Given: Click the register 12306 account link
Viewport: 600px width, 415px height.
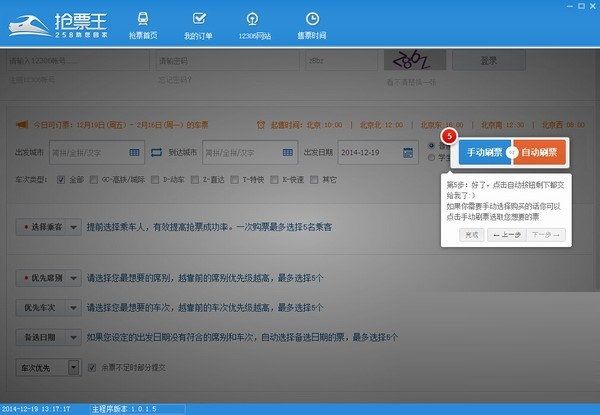Looking at the screenshot, I should [32, 80].
